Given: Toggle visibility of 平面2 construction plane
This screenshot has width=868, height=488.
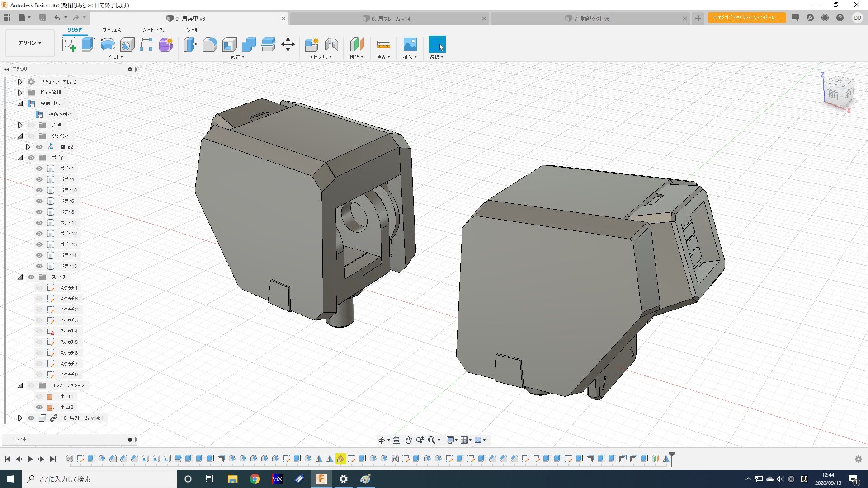Looking at the screenshot, I should pyautogui.click(x=39, y=407).
